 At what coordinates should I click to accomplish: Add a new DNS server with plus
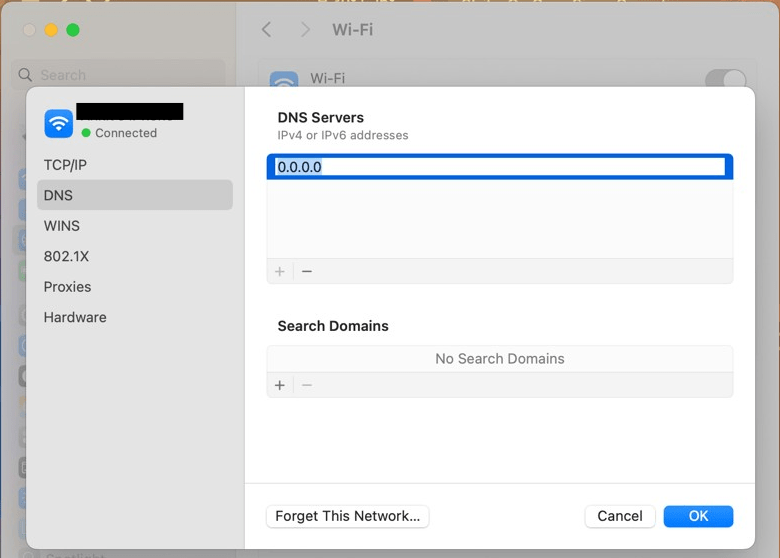tap(280, 271)
